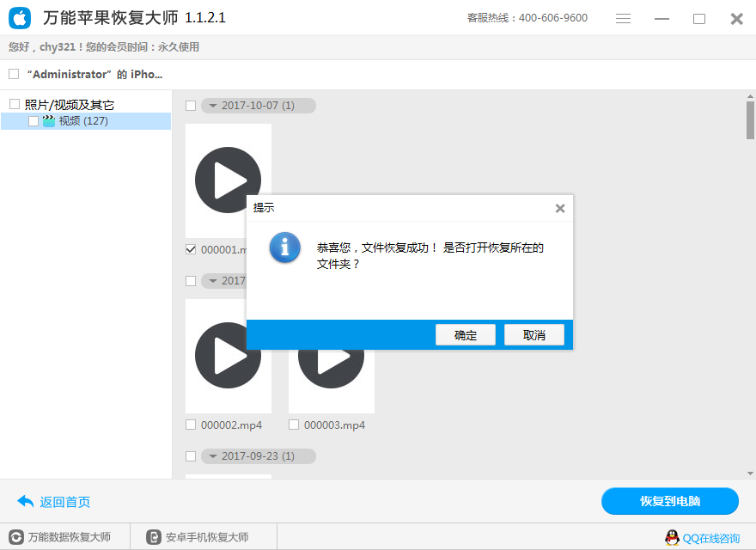
Task: Open the first video thumbnail under 2017-10-07
Action: (228, 180)
